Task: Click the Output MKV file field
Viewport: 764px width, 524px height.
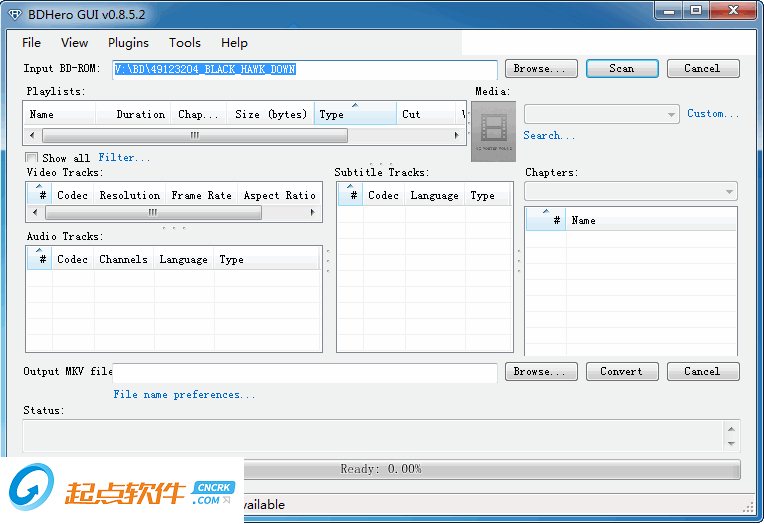Action: [304, 372]
